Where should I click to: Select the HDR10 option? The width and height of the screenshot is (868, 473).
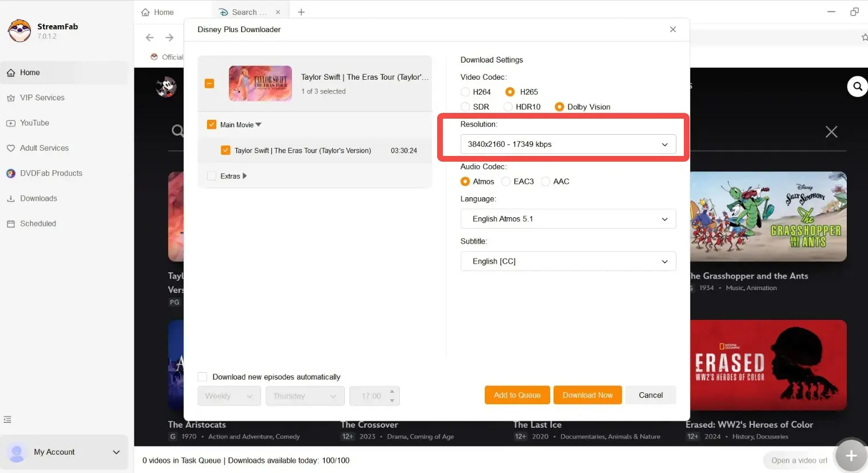tap(508, 107)
